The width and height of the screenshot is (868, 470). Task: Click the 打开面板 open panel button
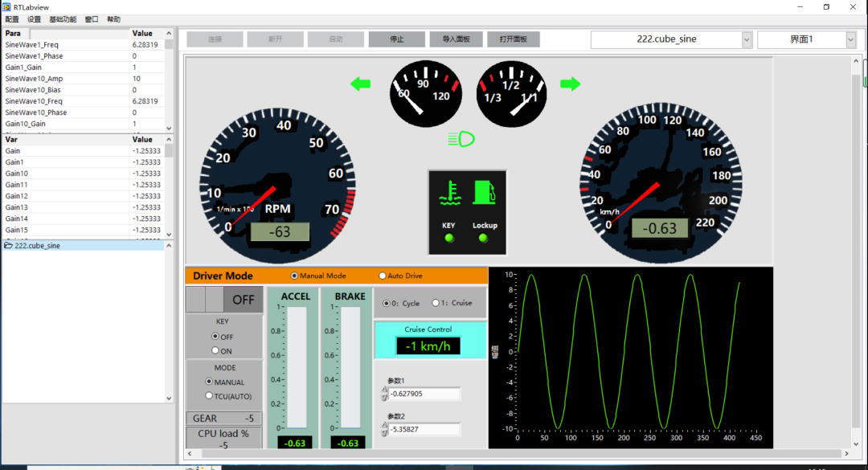(x=513, y=39)
